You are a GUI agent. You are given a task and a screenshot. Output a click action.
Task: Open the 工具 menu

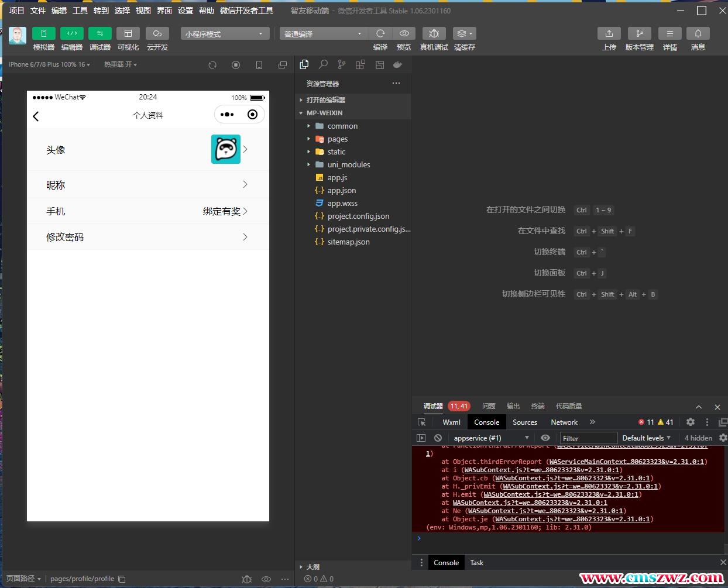(80, 11)
